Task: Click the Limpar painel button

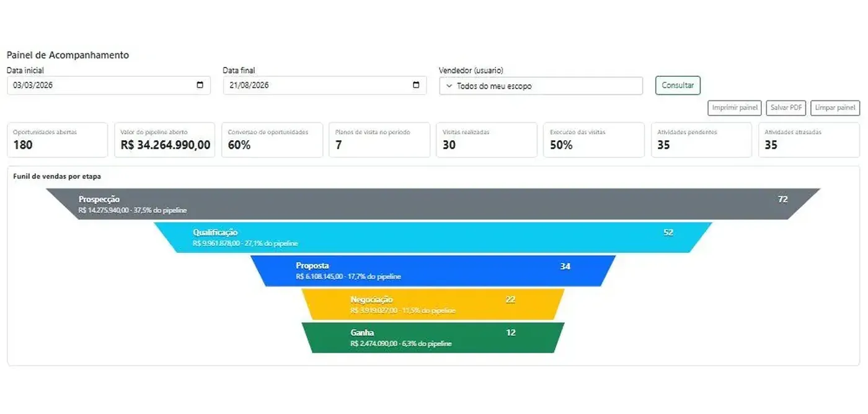Action: click(835, 108)
